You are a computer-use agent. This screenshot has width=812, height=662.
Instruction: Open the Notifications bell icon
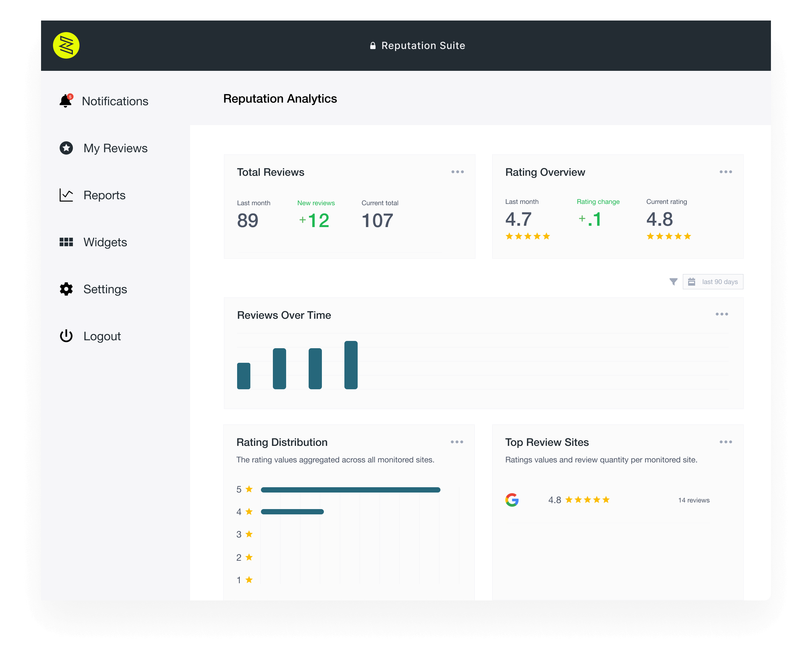click(66, 101)
